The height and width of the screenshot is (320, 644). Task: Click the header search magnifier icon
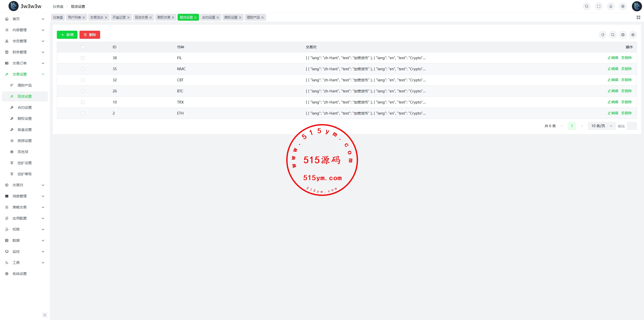pyautogui.click(x=586, y=6)
